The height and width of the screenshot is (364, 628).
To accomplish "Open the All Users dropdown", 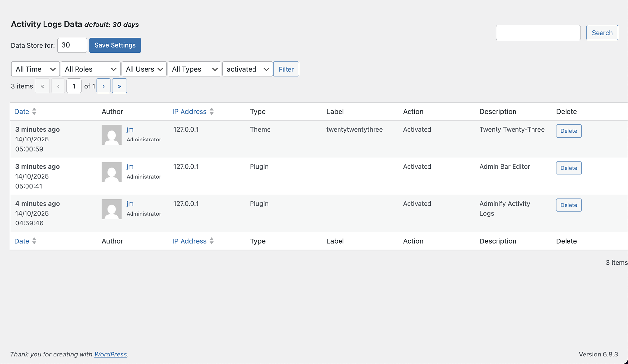I will [x=144, y=69].
